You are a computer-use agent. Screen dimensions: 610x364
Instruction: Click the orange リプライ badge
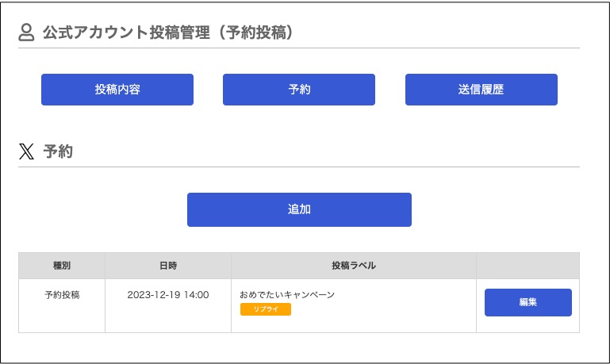point(265,309)
